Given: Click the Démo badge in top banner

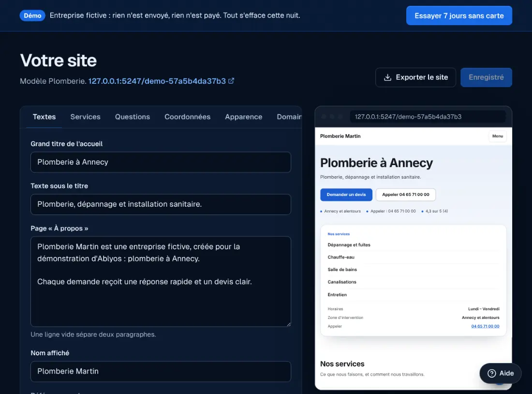Looking at the screenshot, I should 32,15.
